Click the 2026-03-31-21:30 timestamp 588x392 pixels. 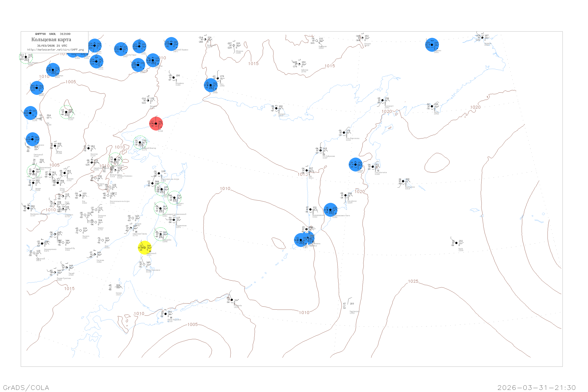pos(536,387)
